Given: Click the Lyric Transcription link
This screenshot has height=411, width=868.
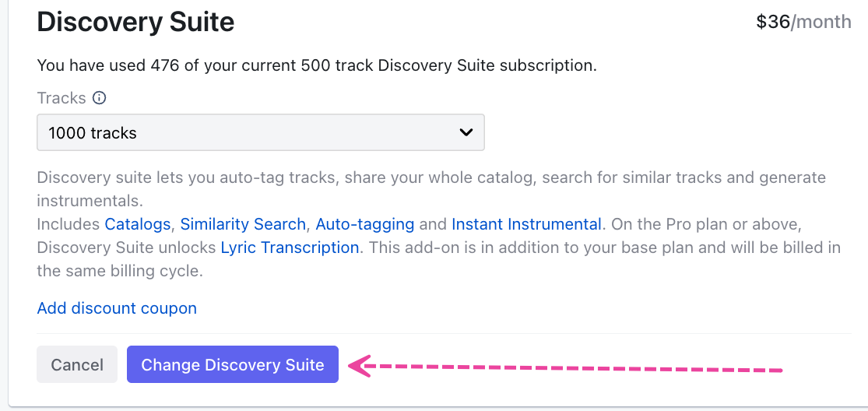Looking at the screenshot, I should [290, 248].
